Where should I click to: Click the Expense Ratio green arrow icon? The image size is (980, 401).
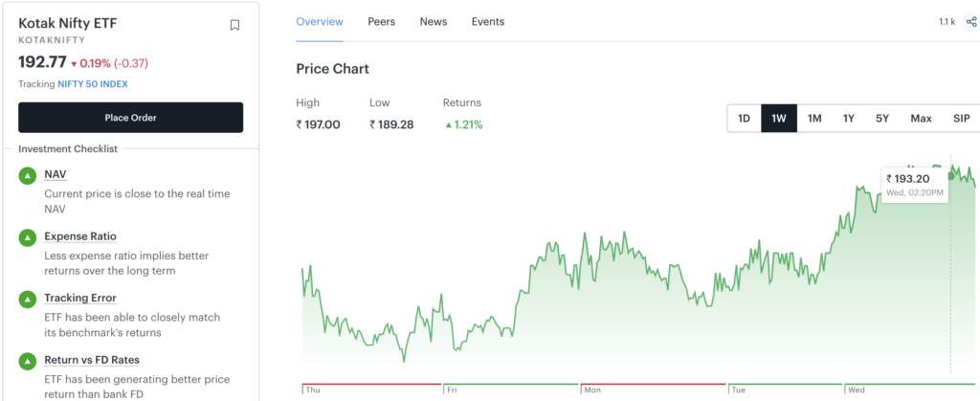click(28, 238)
